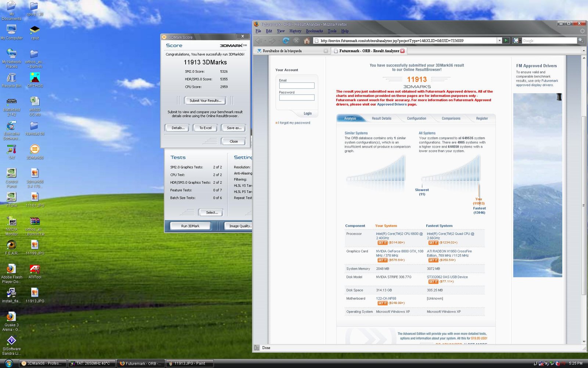Open the Firefox tab list dropdown

pyautogui.click(x=584, y=51)
